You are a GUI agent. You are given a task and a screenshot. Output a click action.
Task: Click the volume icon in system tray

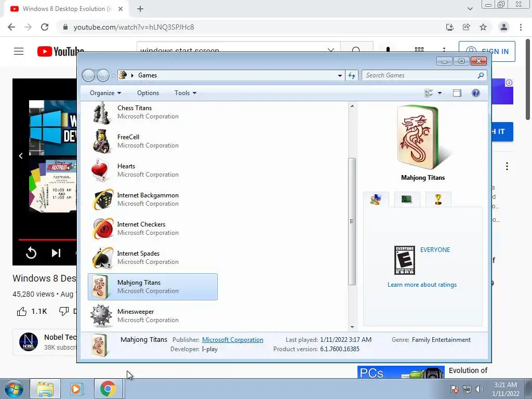point(480,389)
